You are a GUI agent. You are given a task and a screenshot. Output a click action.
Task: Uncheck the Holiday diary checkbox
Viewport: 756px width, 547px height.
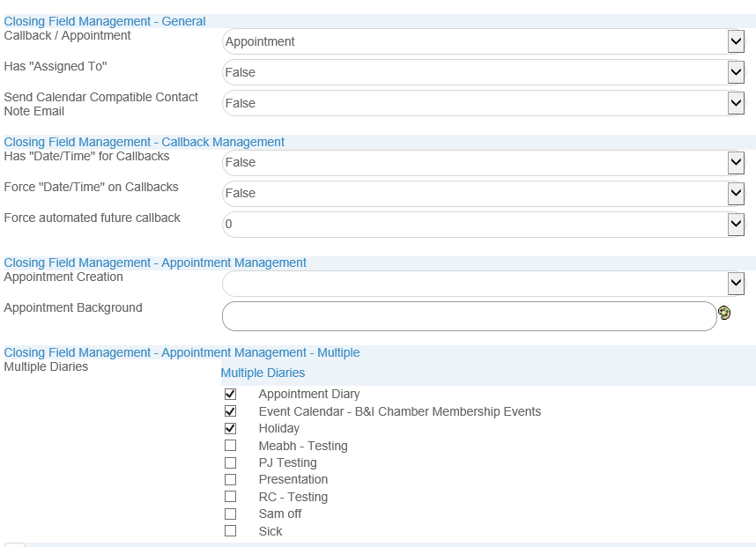click(x=231, y=428)
